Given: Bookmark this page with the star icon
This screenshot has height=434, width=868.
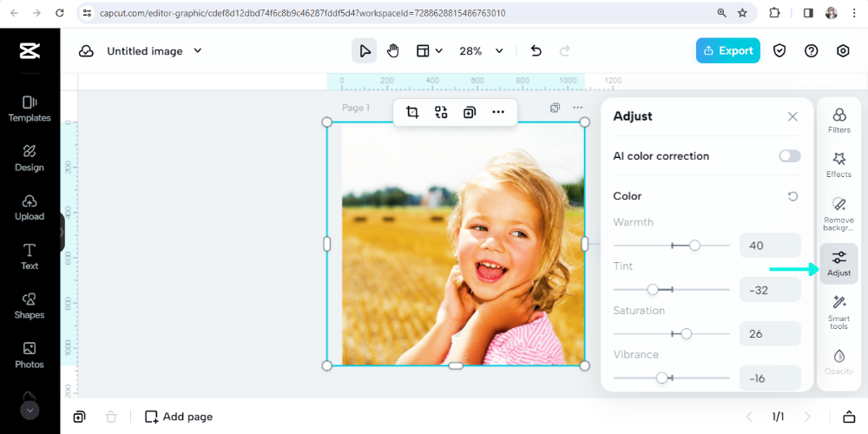Looking at the screenshot, I should click(x=742, y=13).
